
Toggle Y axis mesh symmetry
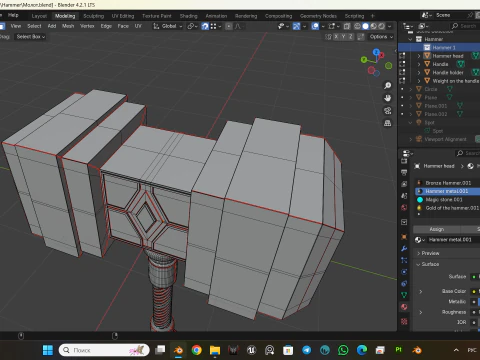click(x=343, y=37)
